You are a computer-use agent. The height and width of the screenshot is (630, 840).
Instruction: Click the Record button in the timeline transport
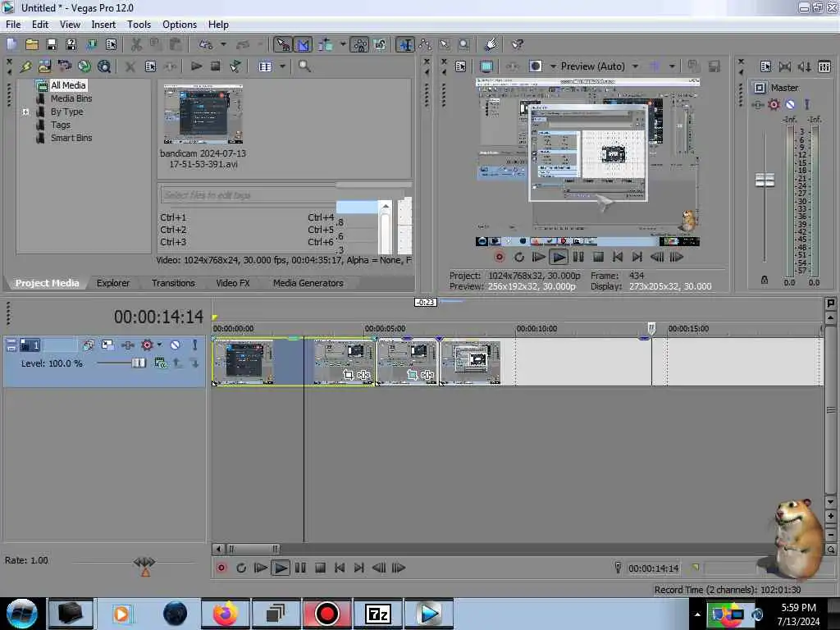[x=221, y=568]
